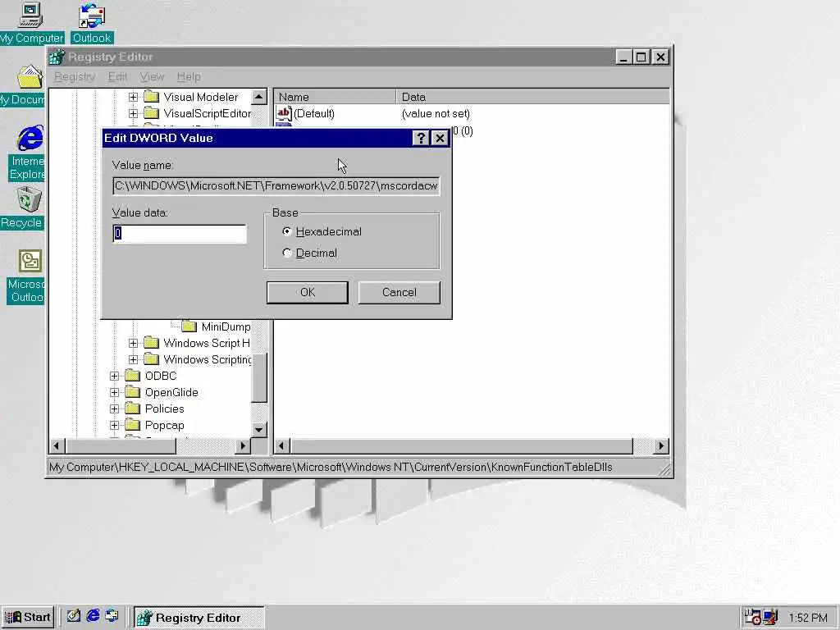Launch Internet Explorer from quick launch

(93, 616)
